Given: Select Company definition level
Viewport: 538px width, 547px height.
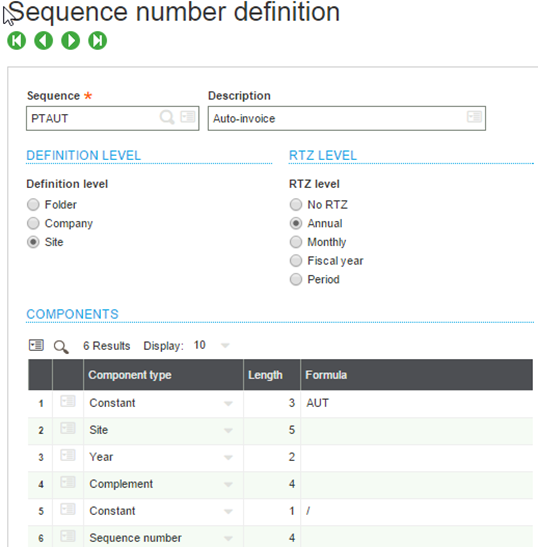Looking at the screenshot, I should coord(33,223).
